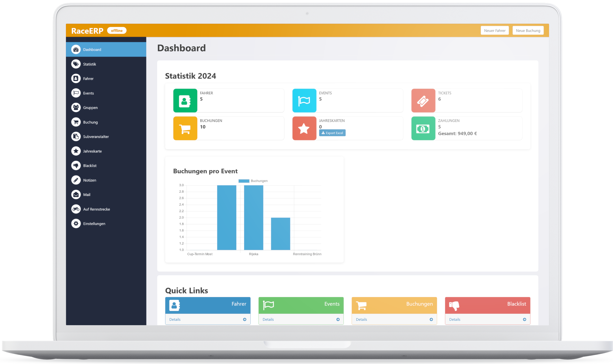Click the orange Buchungen cart tile icon
The image size is (613, 364).
(185, 128)
